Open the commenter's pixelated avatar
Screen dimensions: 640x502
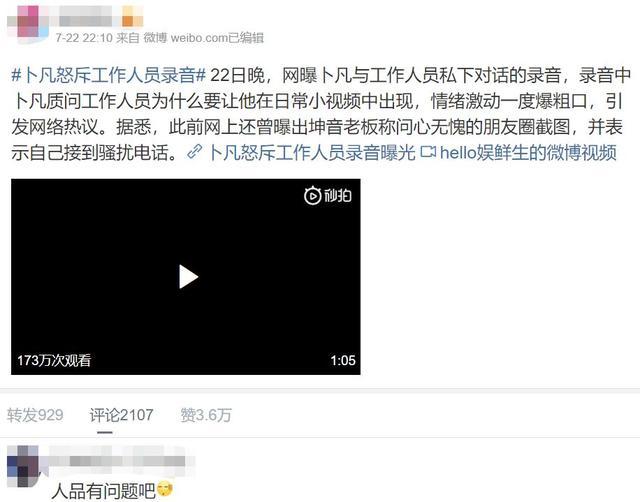pos(23,466)
